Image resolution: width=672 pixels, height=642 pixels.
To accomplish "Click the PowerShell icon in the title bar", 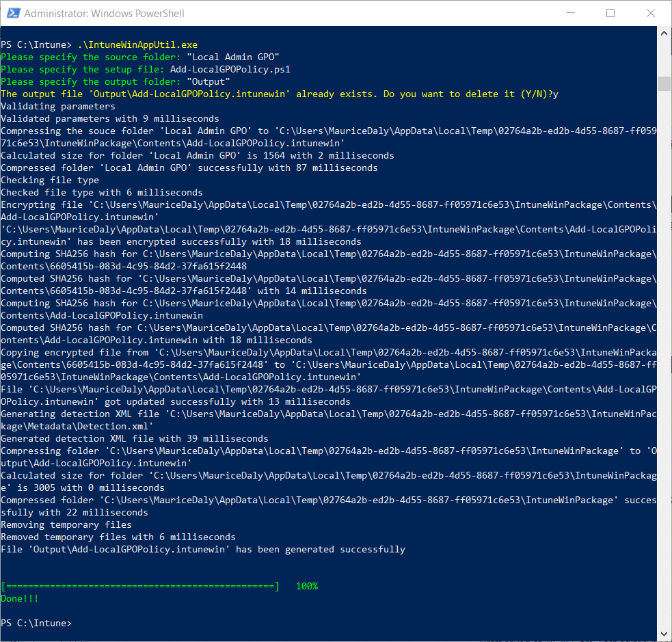I will tap(13, 13).
